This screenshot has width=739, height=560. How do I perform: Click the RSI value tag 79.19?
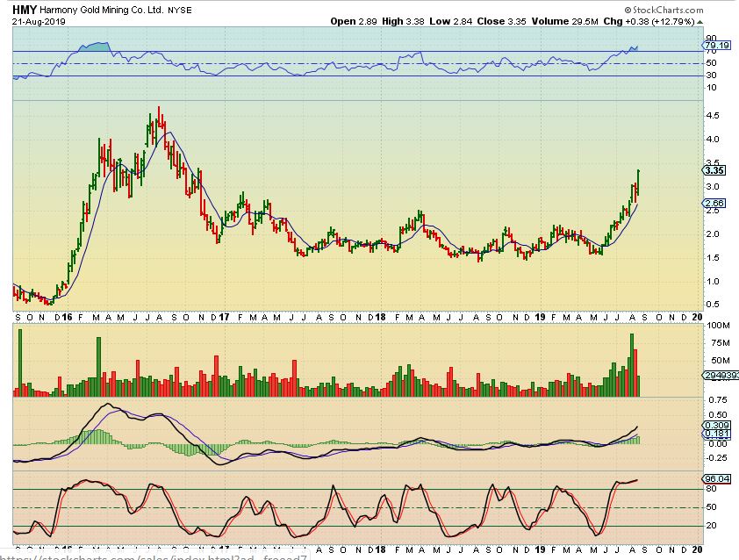coord(717,46)
